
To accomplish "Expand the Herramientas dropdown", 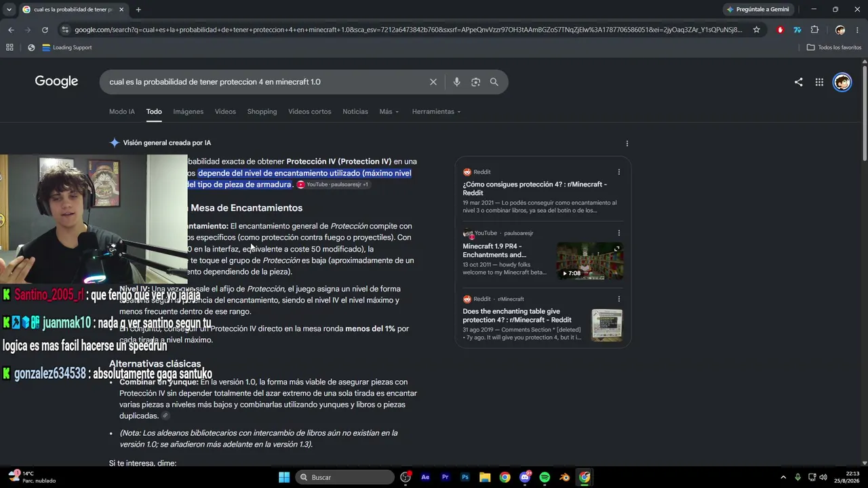I will point(436,112).
